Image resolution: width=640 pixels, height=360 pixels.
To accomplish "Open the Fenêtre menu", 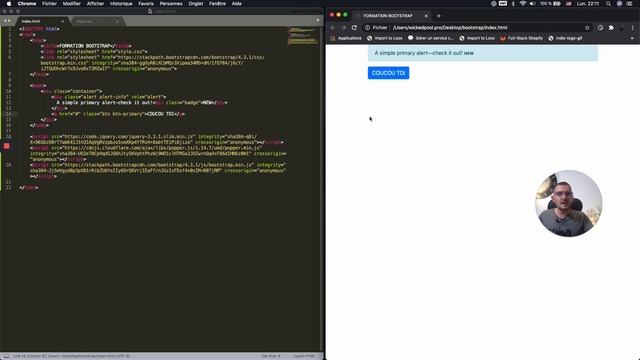I will tap(217, 4).
